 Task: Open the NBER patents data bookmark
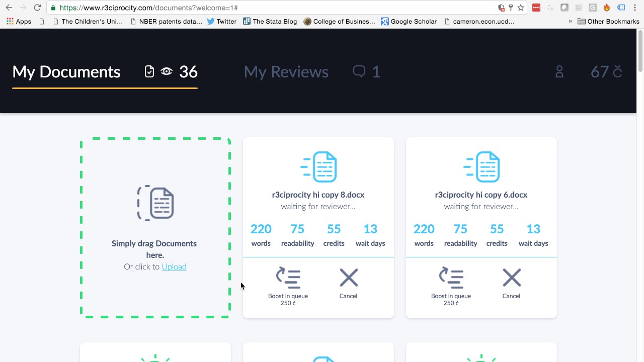[x=166, y=22]
